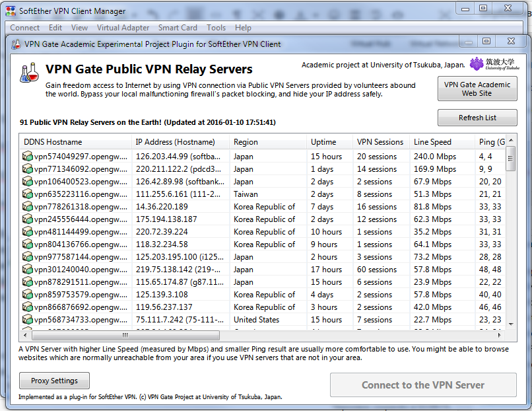
Task: Click server icon for vpn481144499.opengw row
Action: tap(27, 232)
